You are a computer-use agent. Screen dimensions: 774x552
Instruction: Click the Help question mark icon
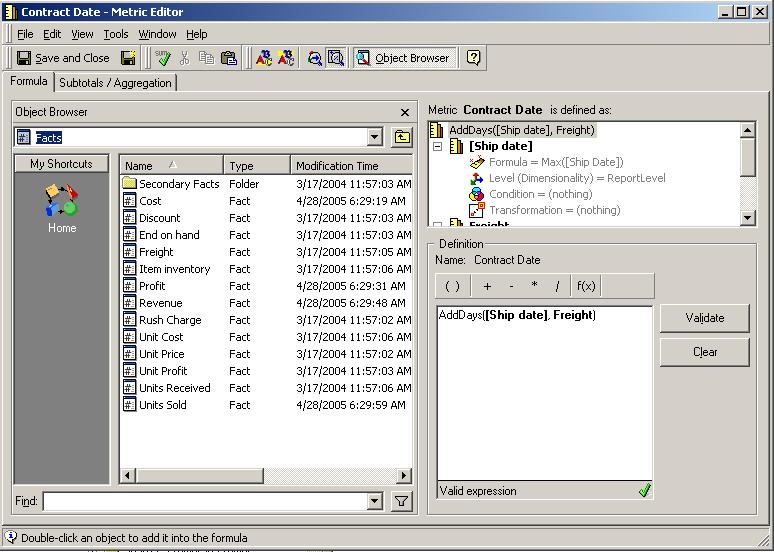coord(474,58)
